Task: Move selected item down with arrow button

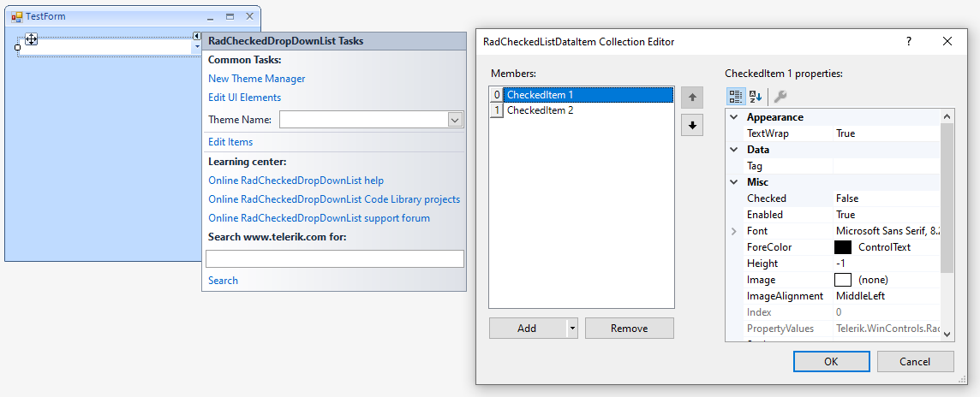Action: click(692, 125)
